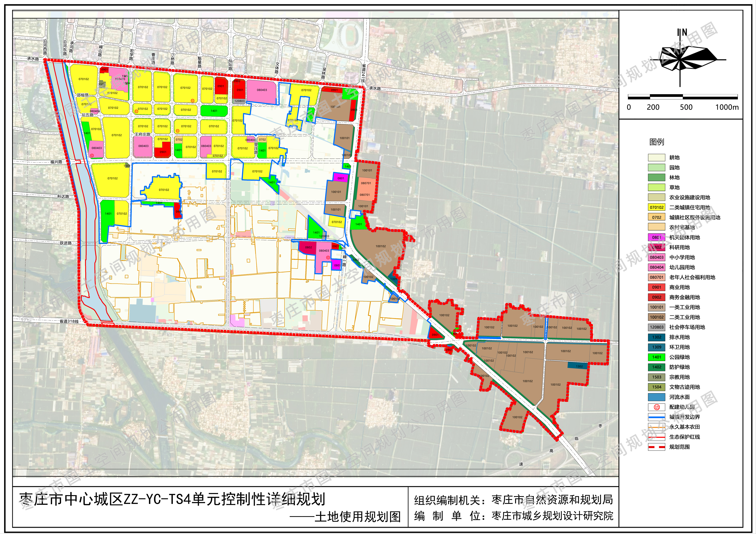This screenshot has height=534, width=756.
Task: Click the 0702 legend swatch
Action: [x=657, y=217]
